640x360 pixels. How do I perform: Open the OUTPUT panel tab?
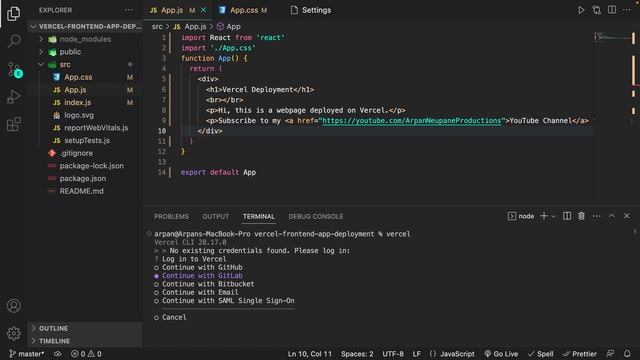click(x=216, y=216)
